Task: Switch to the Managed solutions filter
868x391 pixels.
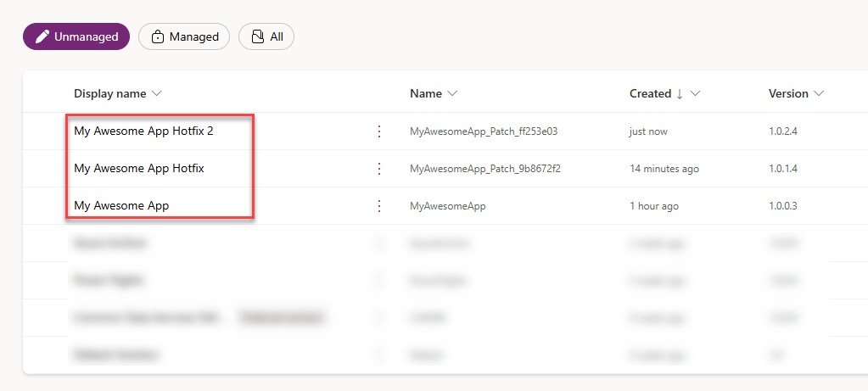Action: [x=184, y=37]
